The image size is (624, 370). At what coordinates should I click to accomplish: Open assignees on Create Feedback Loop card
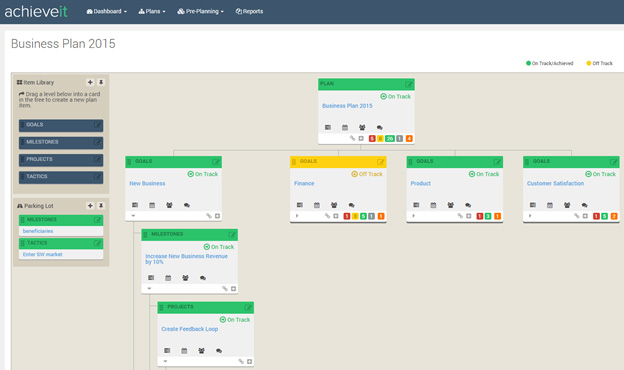point(201,351)
